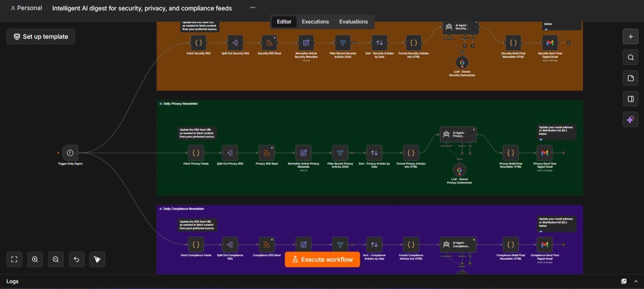Add a new node with plus button

pyautogui.click(x=631, y=36)
